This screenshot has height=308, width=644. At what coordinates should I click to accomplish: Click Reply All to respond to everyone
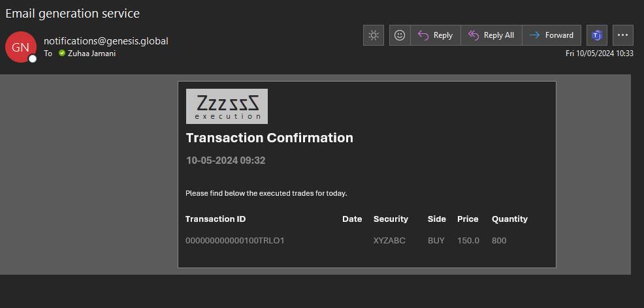[491, 35]
